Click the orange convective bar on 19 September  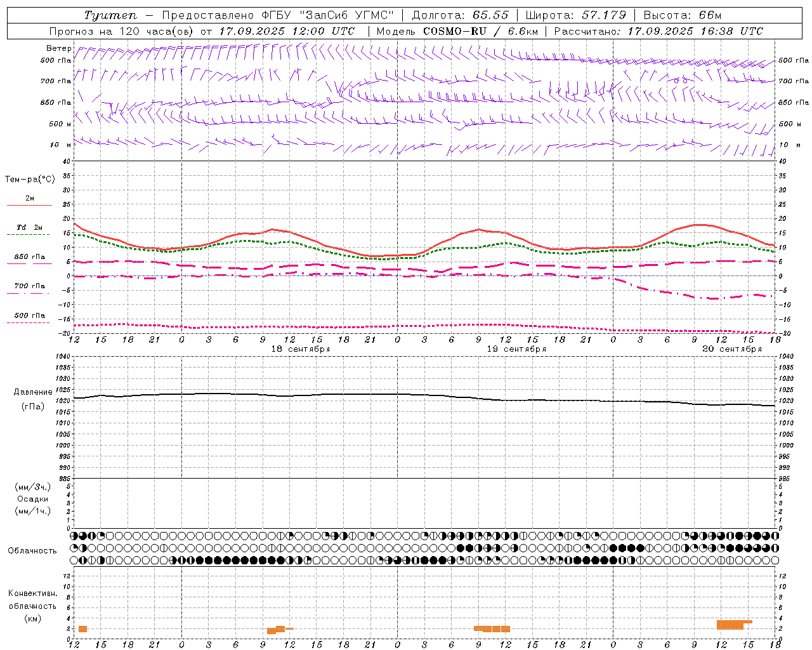click(x=492, y=629)
